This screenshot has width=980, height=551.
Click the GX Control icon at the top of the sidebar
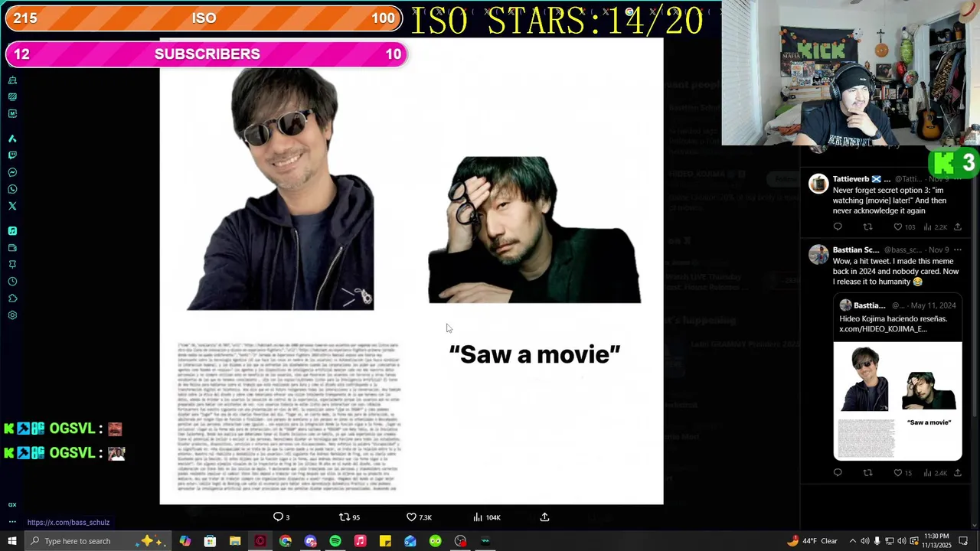click(x=12, y=80)
